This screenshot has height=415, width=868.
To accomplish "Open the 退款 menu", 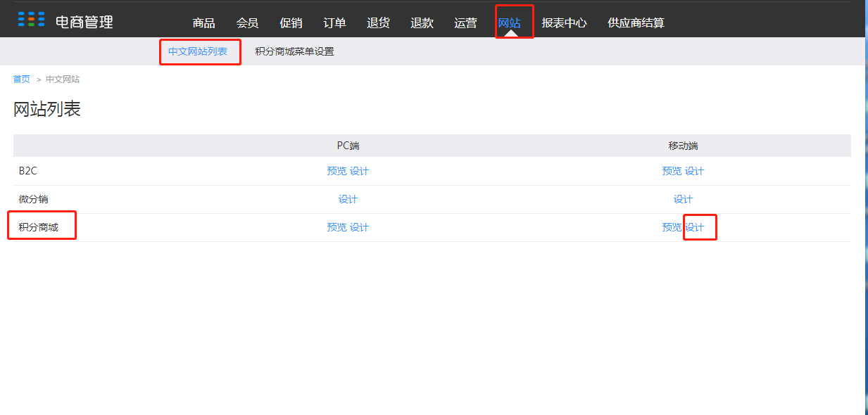I will tap(422, 23).
